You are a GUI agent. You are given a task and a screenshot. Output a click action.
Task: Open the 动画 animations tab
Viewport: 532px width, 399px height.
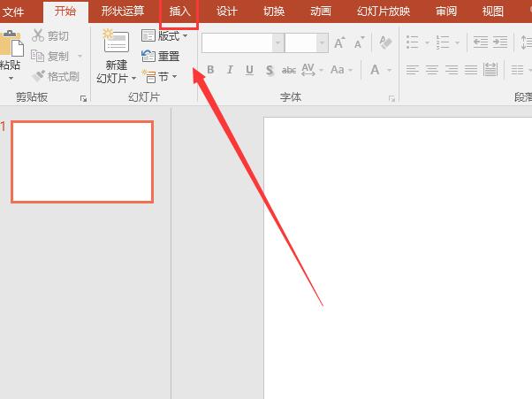click(x=321, y=12)
